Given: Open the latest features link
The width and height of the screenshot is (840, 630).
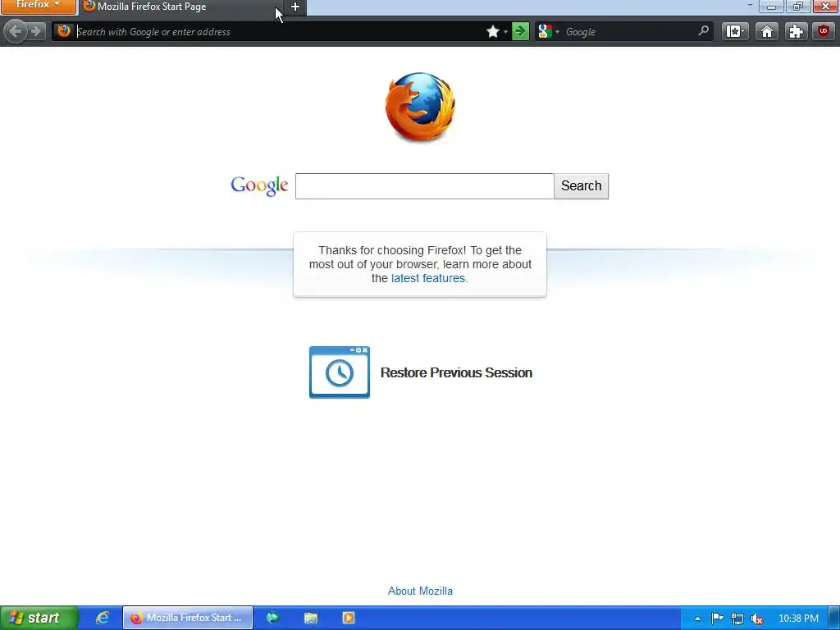Looking at the screenshot, I should (428, 278).
